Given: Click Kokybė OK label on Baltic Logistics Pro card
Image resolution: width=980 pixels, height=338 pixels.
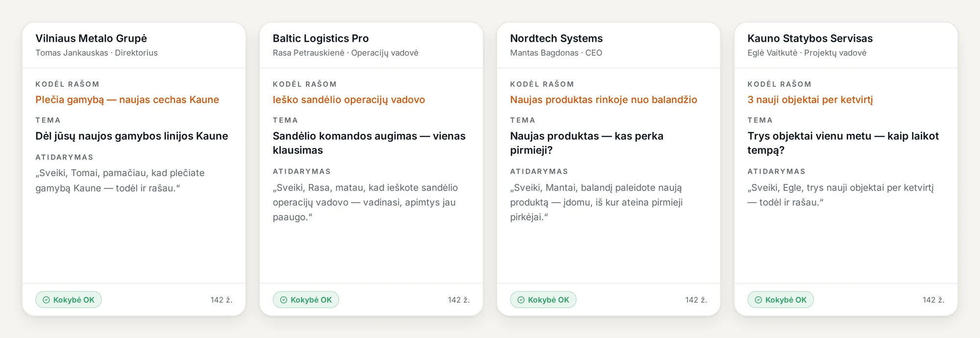Looking at the screenshot, I should pos(311,300).
